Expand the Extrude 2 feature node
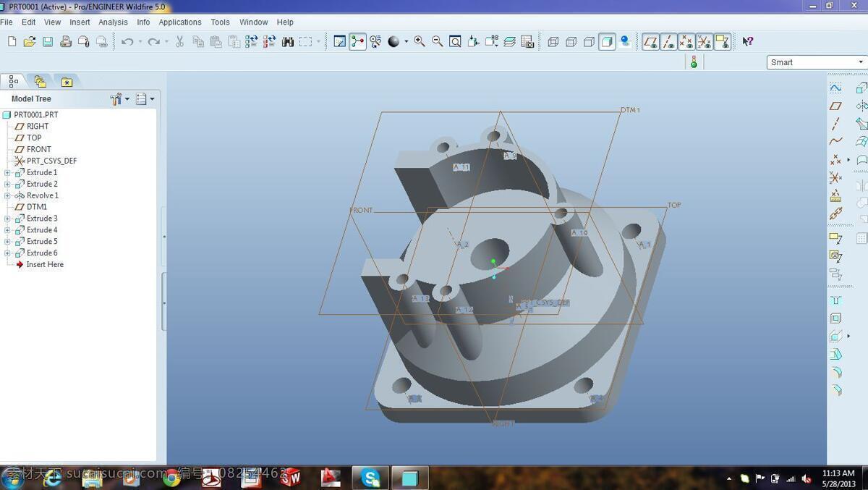The width and height of the screenshot is (868, 490). (x=7, y=185)
